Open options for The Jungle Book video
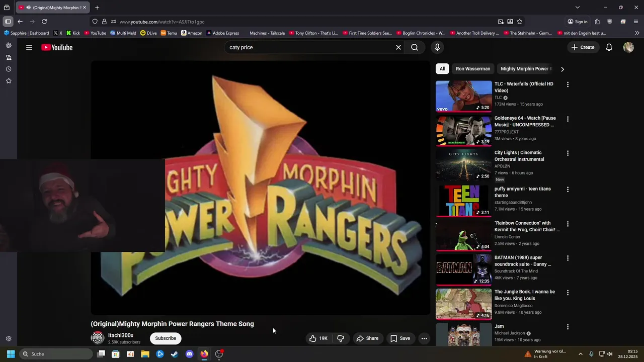Image resolution: width=644 pixels, height=362 pixels. click(568, 293)
